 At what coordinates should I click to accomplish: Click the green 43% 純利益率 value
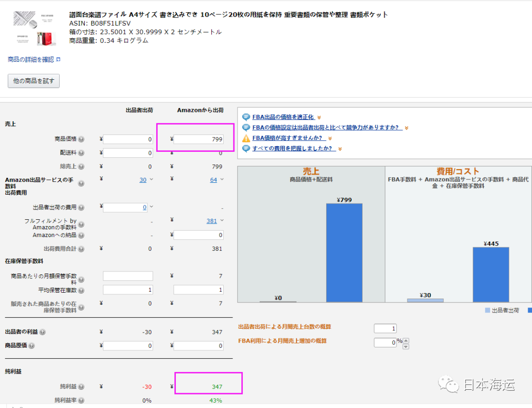click(x=216, y=401)
